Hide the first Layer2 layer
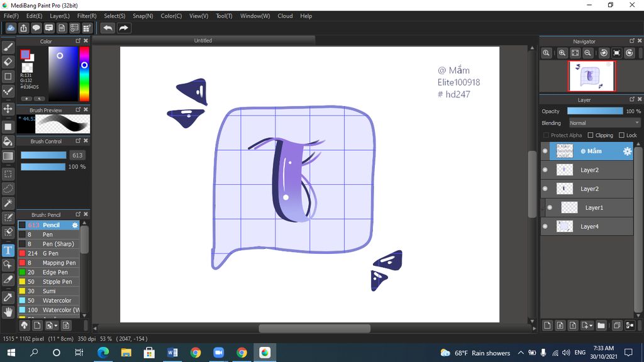 click(x=545, y=170)
